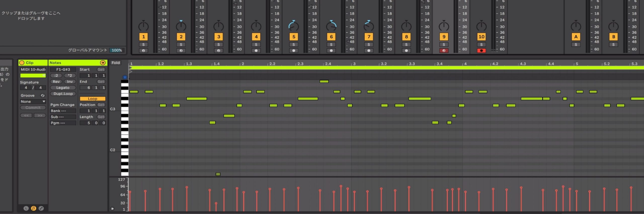The image size is (644, 214).
Task: Click bar 3 on the timeline ruler
Action: click(354, 64)
